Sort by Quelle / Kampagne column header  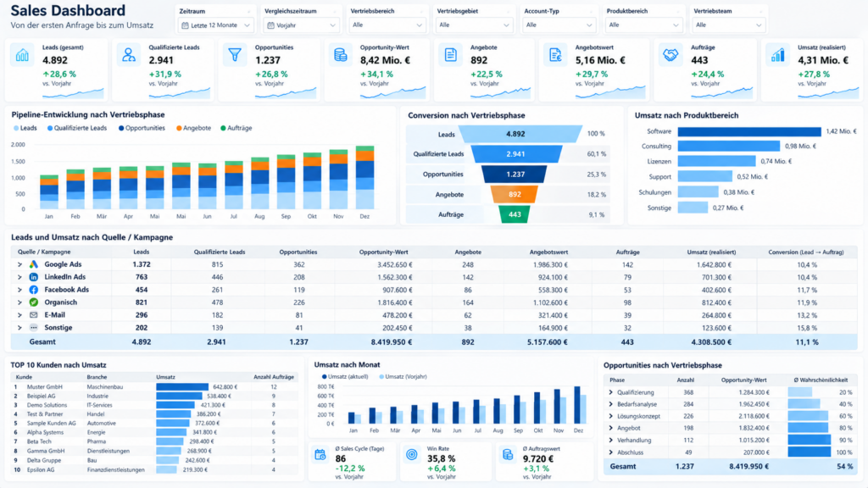click(x=44, y=252)
